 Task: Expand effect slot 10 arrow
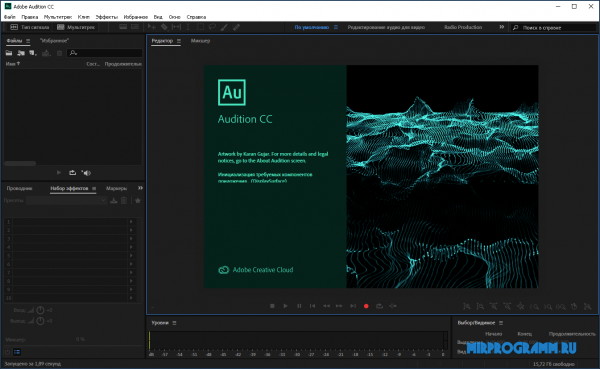tap(131, 298)
